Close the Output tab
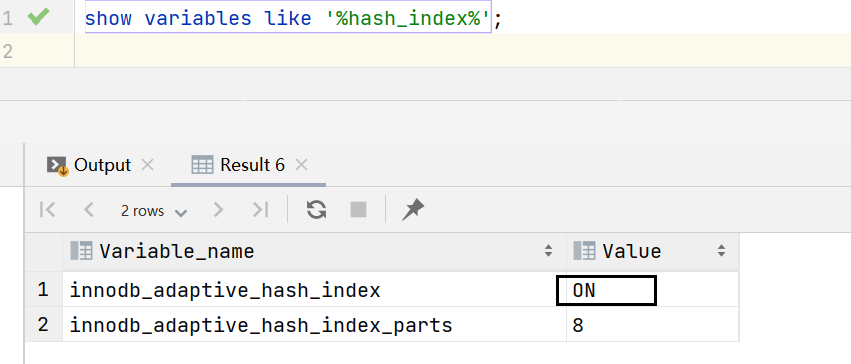This screenshot has width=851, height=364. (147, 164)
